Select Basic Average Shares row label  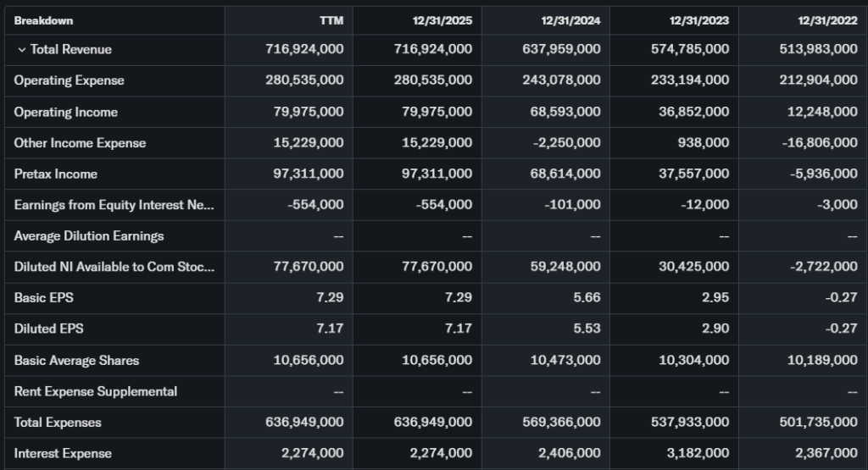tap(76, 360)
